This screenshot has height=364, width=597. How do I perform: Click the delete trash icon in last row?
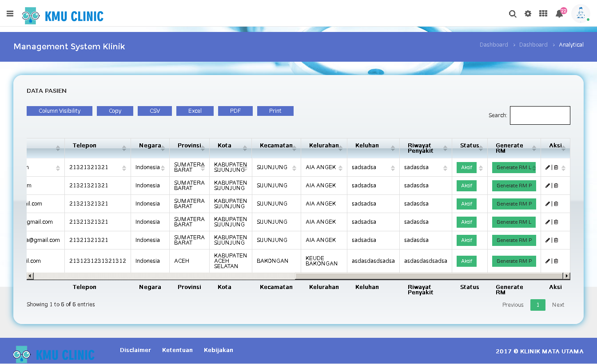556,261
